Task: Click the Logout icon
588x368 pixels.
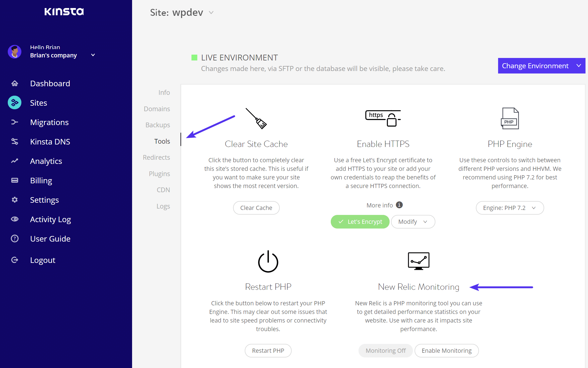Action: pyautogui.click(x=15, y=260)
